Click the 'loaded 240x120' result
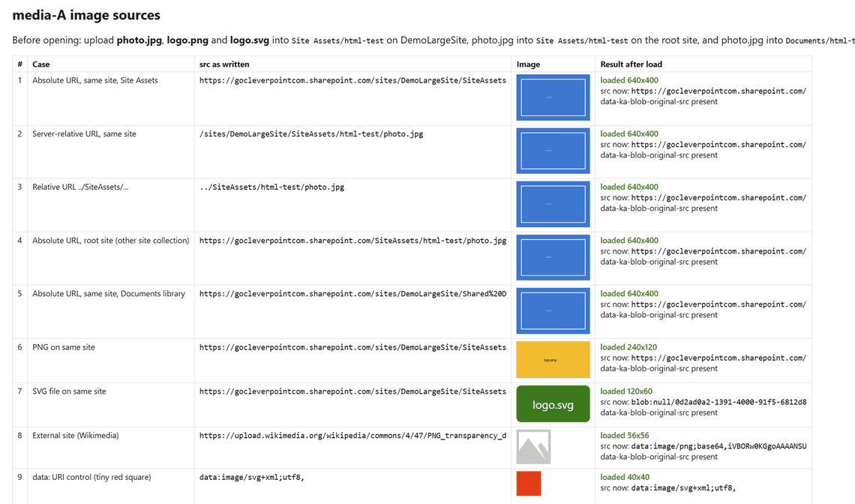Image resolution: width=855 pixels, height=504 pixels. 628,347
